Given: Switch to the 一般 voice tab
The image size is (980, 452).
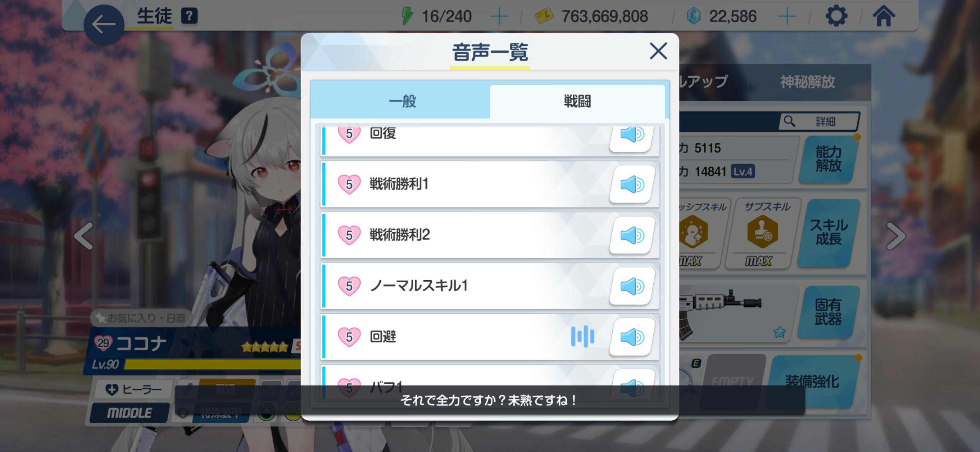Looking at the screenshot, I should [401, 102].
